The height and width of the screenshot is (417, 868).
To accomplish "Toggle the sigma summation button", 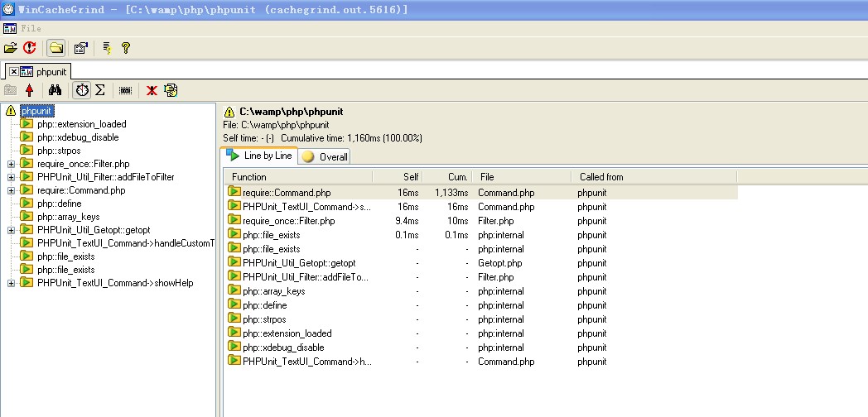I will tap(99, 90).
